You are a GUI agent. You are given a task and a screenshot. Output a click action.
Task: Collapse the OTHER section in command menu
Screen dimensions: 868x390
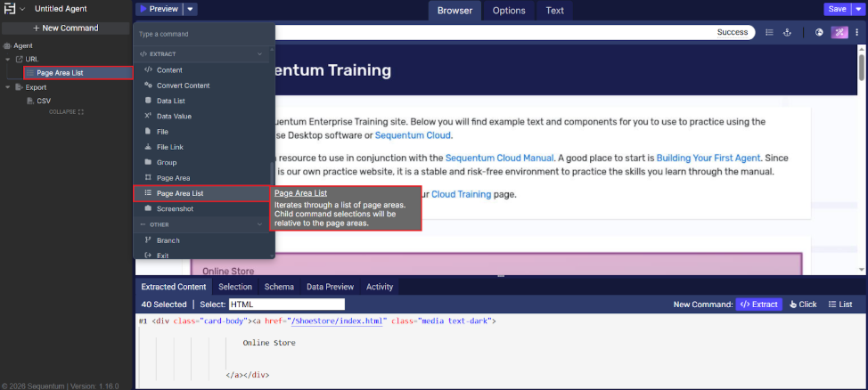[x=260, y=224]
